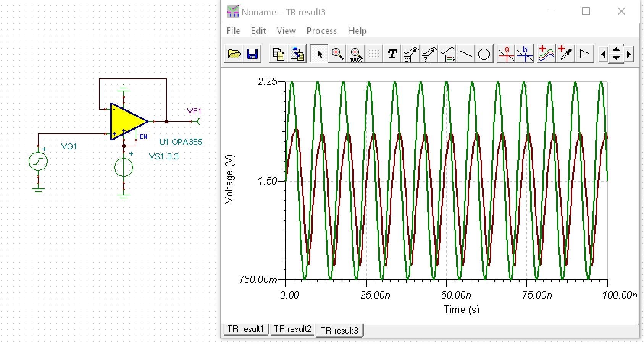Paste from clipboard into diagram
This screenshot has height=344, width=644.
297,54
